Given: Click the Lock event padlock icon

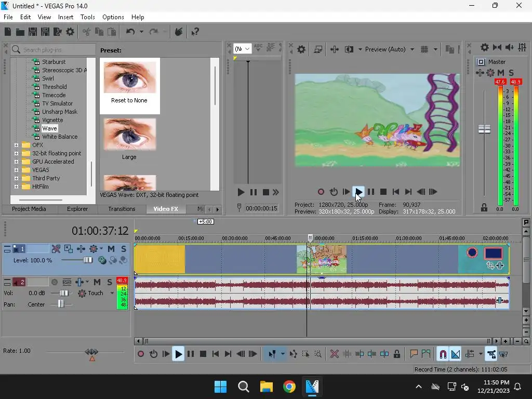Looking at the screenshot, I should [396, 354].
